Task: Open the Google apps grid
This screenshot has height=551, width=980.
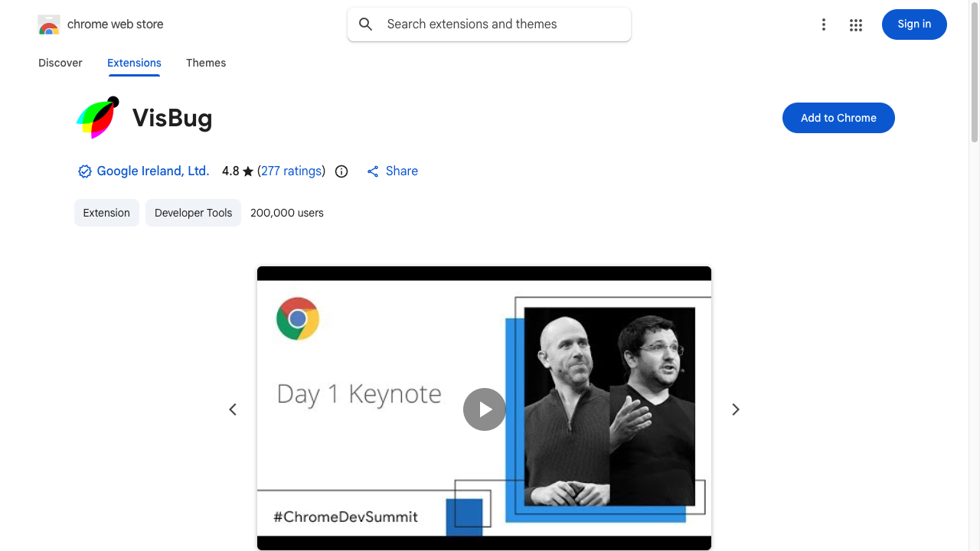Action: click(x=856, y=24)
